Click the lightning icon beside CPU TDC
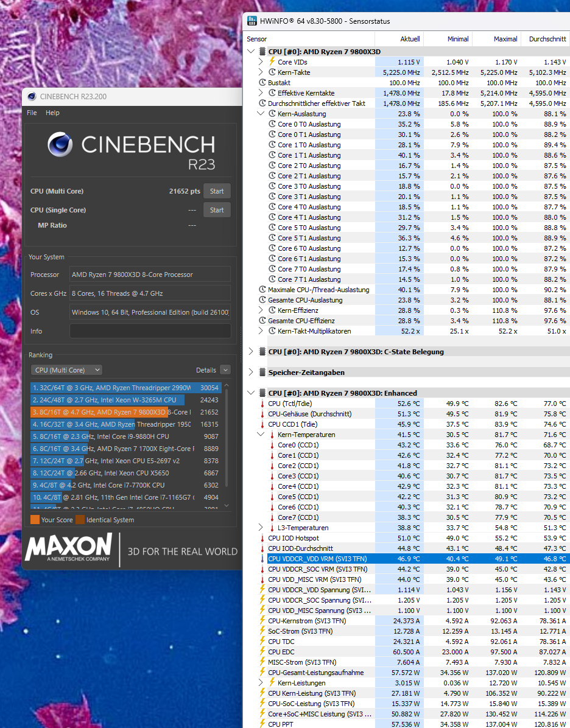The height and width of the screenshot is (728, 570). 262,641
